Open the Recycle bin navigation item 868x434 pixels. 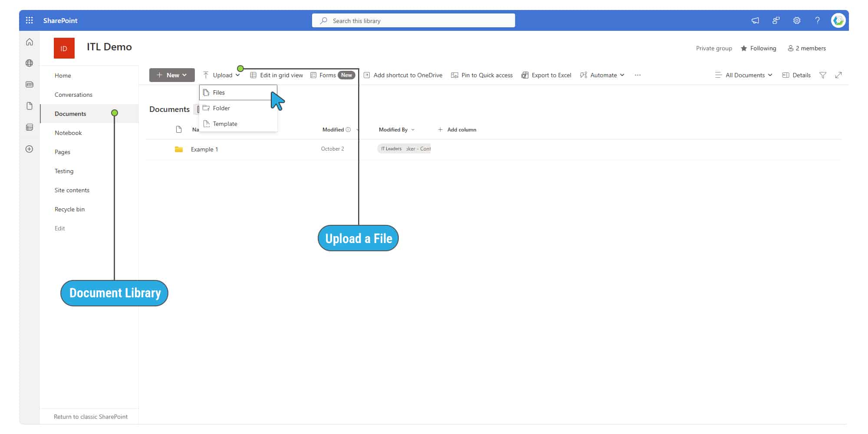[69, 209]
